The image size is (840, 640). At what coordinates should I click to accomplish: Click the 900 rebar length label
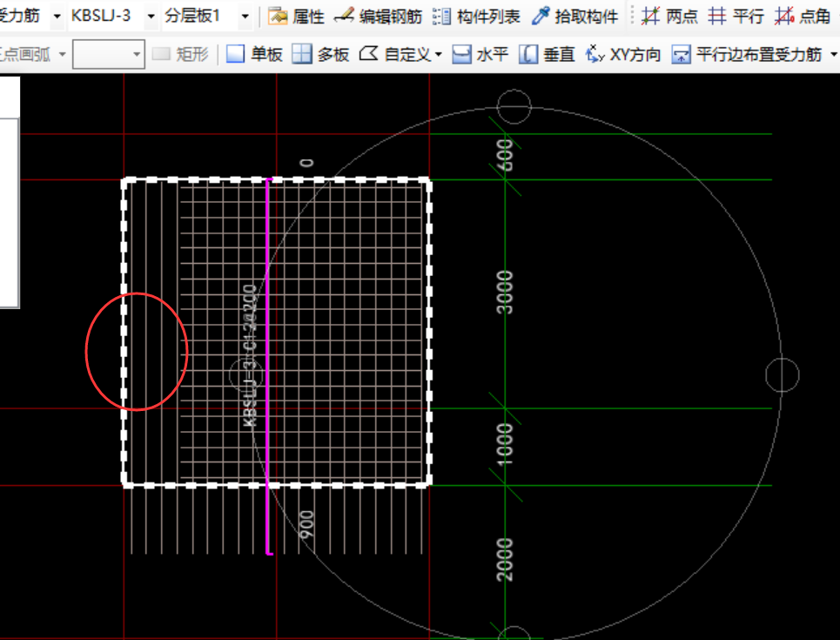306,525
